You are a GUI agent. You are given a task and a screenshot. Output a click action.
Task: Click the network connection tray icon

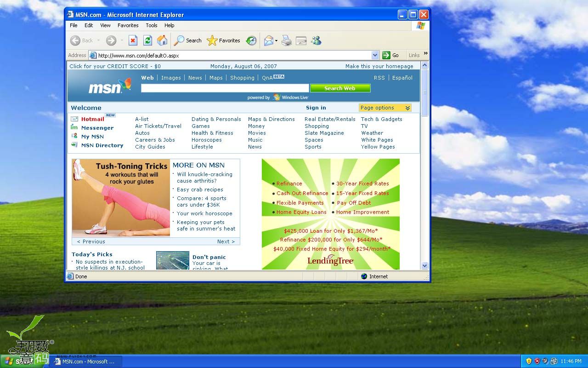tap(554, 361)
